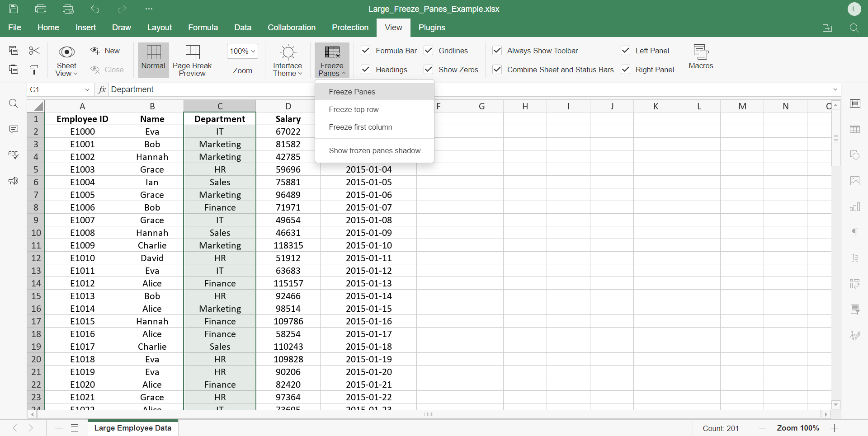Screen dimensions: 868x436
Task: Click the New sheet view button
Action: (x=105, y=51)
